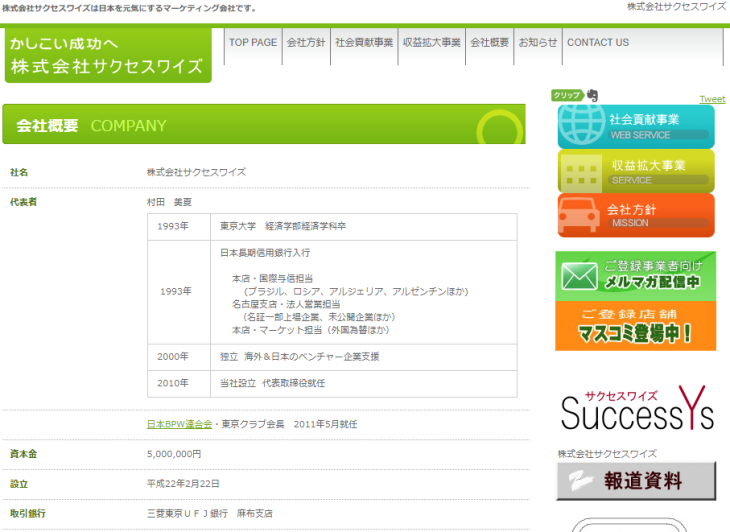Click the 日本長期信用銀行入行 text

point(265,253)
